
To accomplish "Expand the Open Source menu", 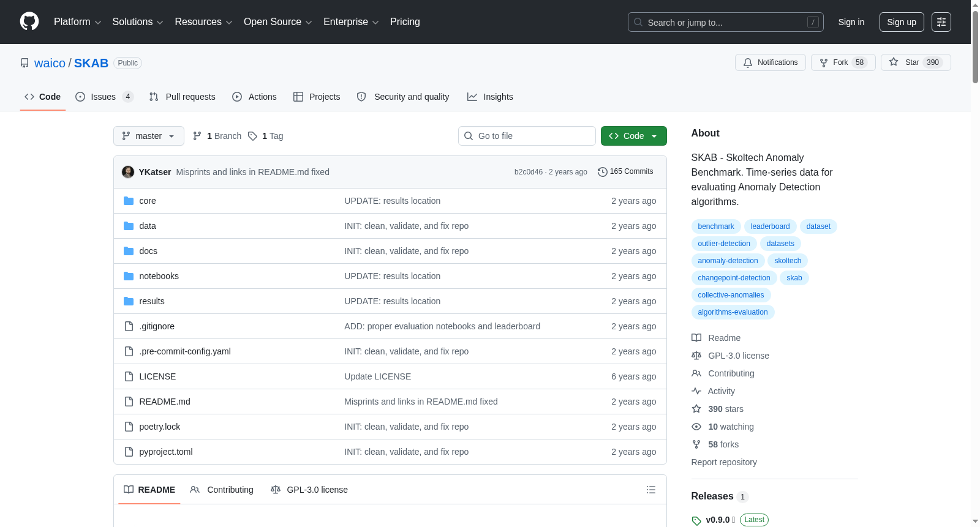I will [278, 22].
